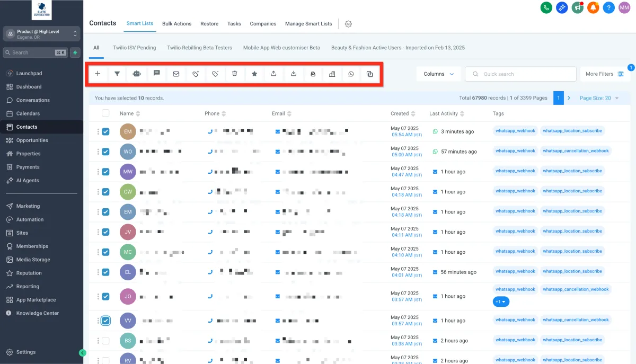Click the Add contact plus icon
Viewport: 636px width, 364px height.
click(x=98, y=74)
